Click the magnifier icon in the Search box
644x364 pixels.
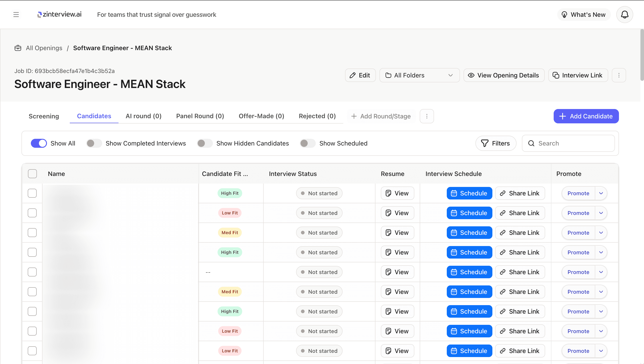pos(531,143)
